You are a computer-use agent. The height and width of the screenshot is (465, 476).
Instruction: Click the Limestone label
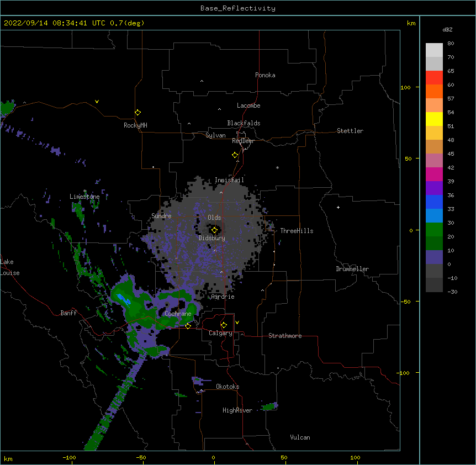[x=84, y=197]
